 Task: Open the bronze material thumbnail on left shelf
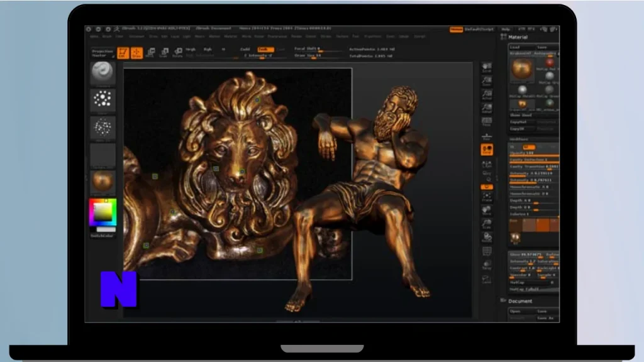coord(103,182)
